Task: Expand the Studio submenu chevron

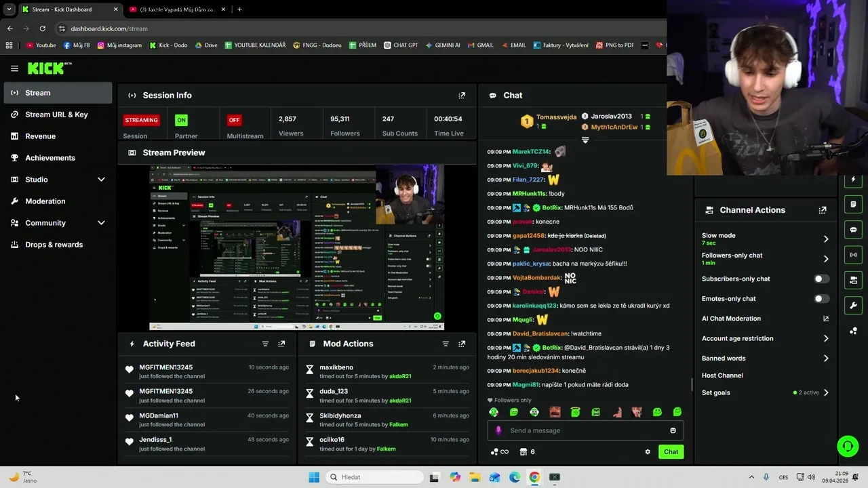Action: pos(101,180)
